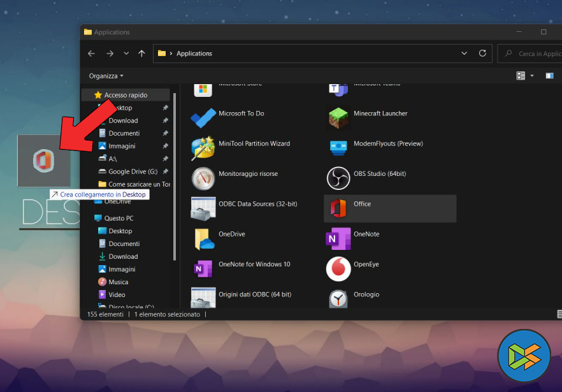562x392 pixels.
Task: Click the Refresh button in address bar
Action: [482, 54]
